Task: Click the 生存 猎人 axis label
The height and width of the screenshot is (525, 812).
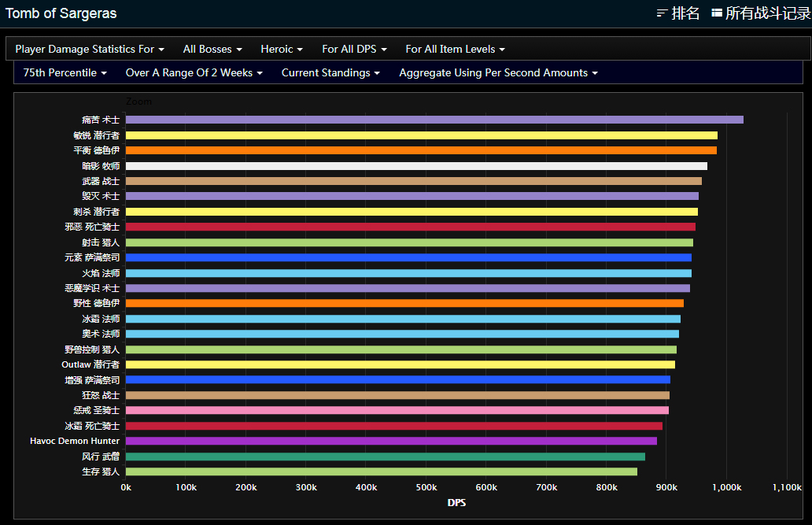Action: pyautogui.click(x=101, y=471)
